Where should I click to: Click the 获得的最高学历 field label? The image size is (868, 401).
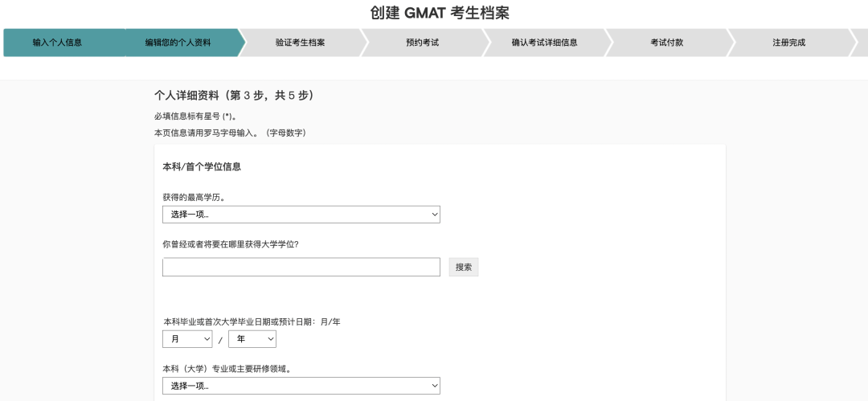(x=194, y=197)
